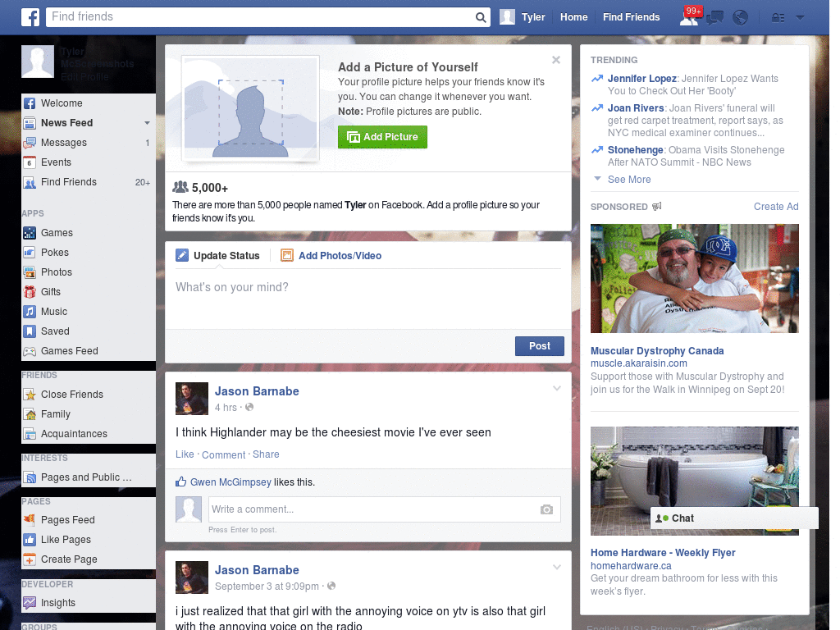Click the Muscular Dystrophy ad photo
840x630 pixels.
coord(694,279)
